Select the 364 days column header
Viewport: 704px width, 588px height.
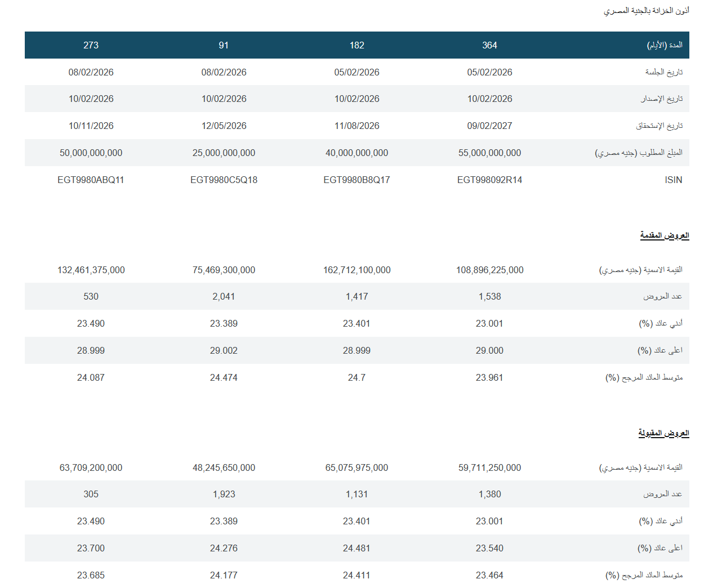point(489,45)
